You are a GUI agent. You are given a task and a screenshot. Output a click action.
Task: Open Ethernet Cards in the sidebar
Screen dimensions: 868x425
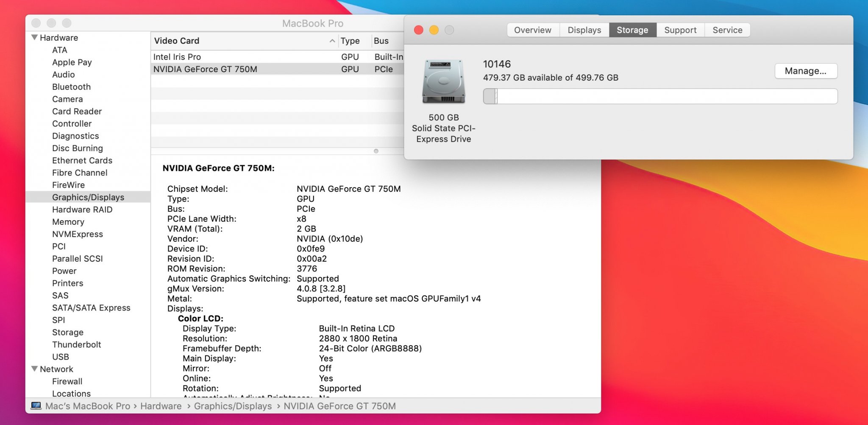point(82,161)
